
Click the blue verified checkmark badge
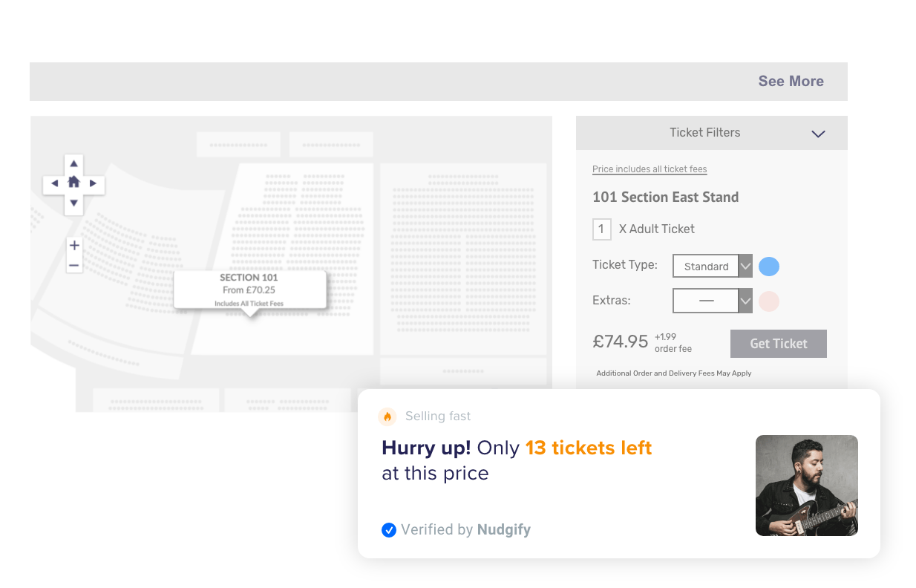pyautogui.click(x=389, y=530)
